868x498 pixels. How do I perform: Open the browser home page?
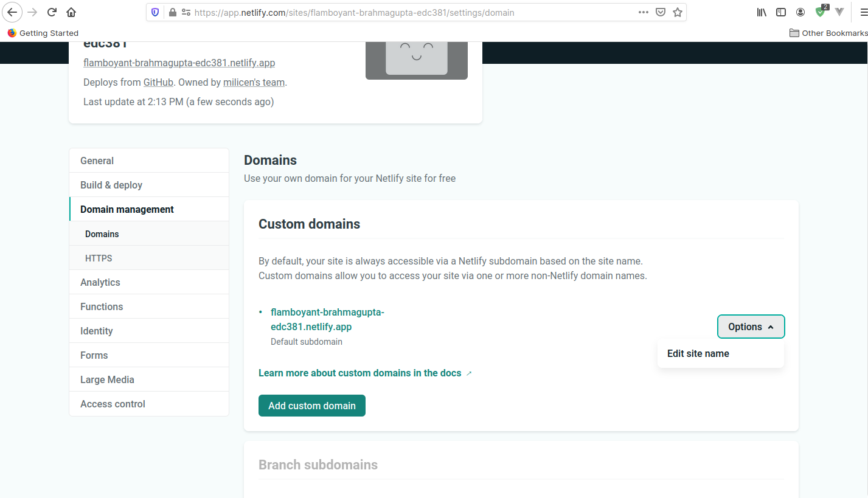[71, 12]
